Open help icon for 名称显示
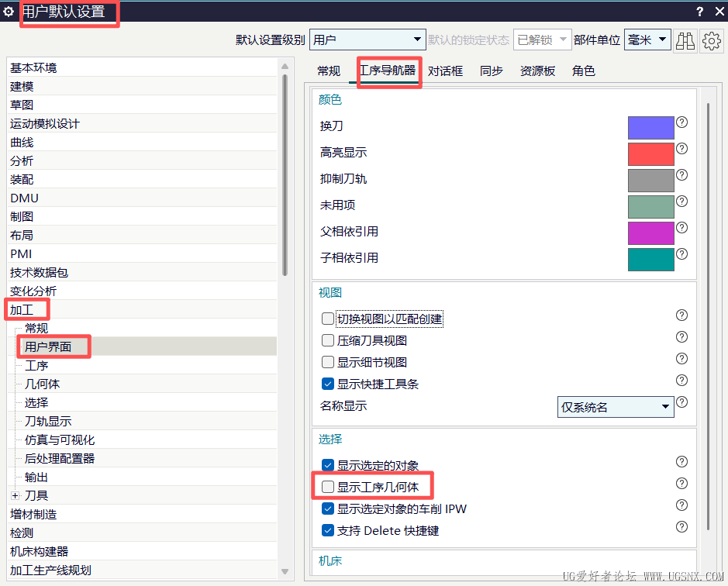Image resolution: width=728 pixels, height=586 pixels. point(681,402)
